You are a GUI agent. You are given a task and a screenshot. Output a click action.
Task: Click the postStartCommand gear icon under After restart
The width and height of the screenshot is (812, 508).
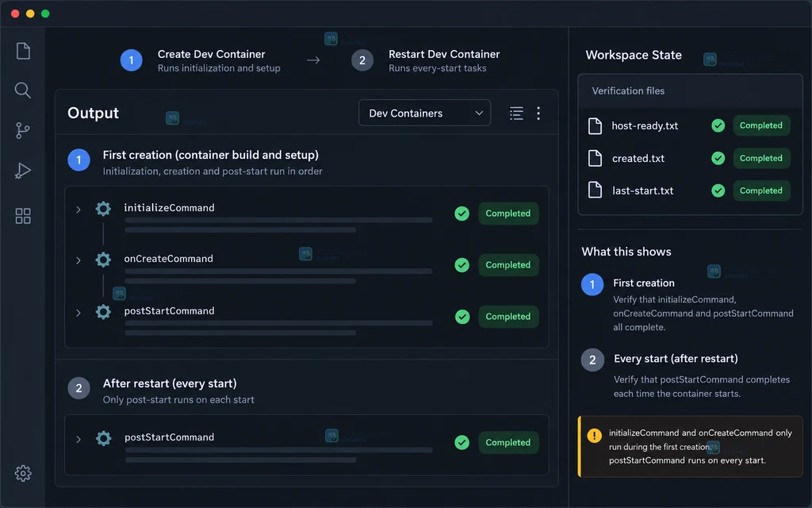coord(104,438)
